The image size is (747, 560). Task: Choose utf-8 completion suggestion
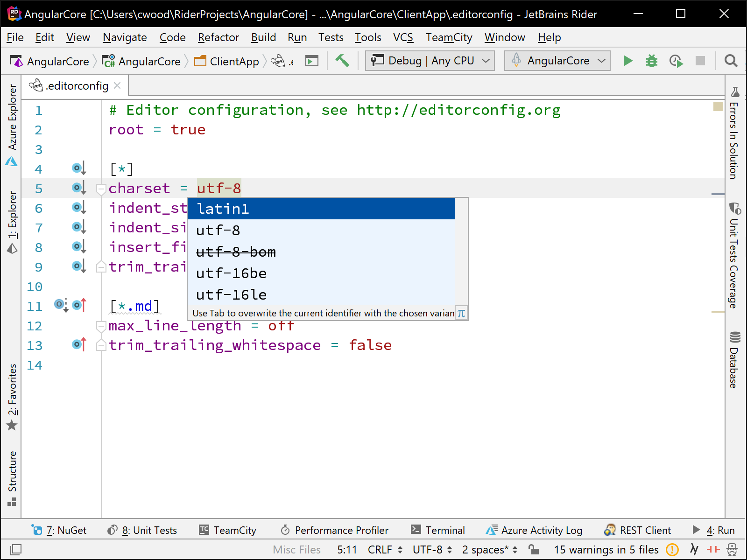tap(321, 230)
